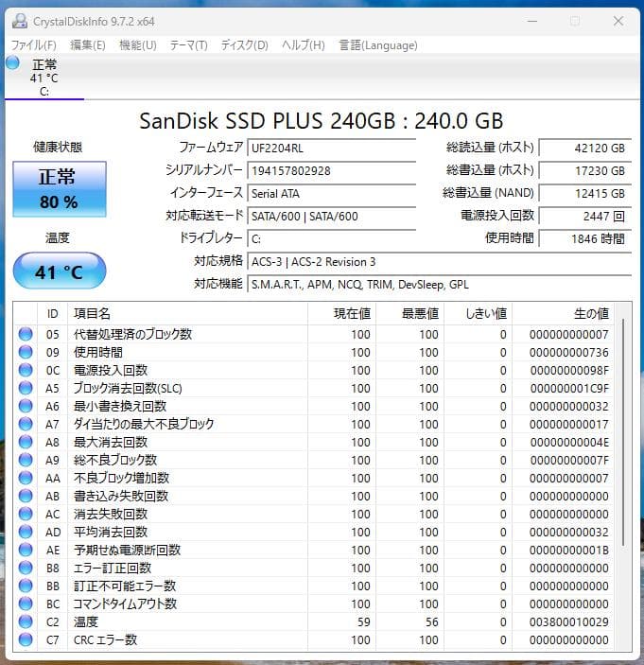Click the ID column header
This screenshot has height=665, width=644.
[x=53, y=313]
